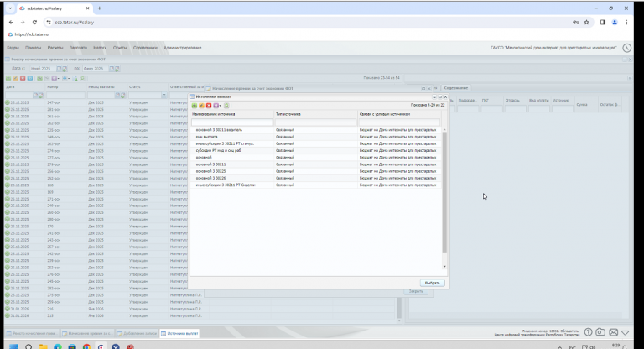Switch to Добавление записи window tab in bottom bar
644x349 pixels.
[137, 333]
